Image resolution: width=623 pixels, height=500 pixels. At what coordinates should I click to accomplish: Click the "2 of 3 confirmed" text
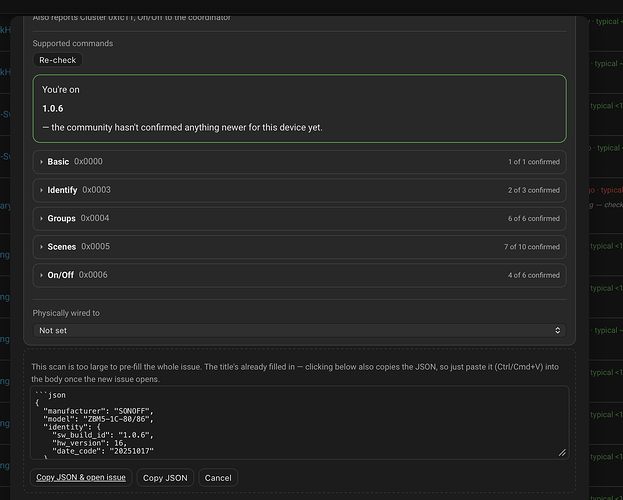534,190
